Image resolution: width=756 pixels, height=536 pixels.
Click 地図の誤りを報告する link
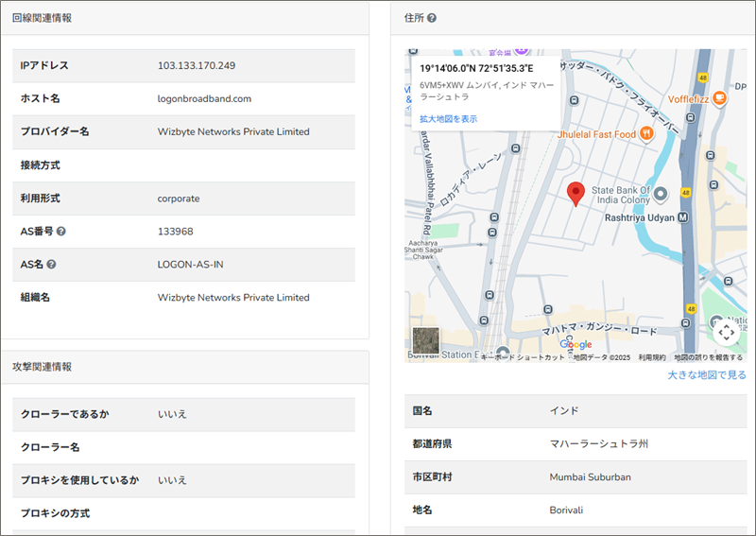click(707, 357)
